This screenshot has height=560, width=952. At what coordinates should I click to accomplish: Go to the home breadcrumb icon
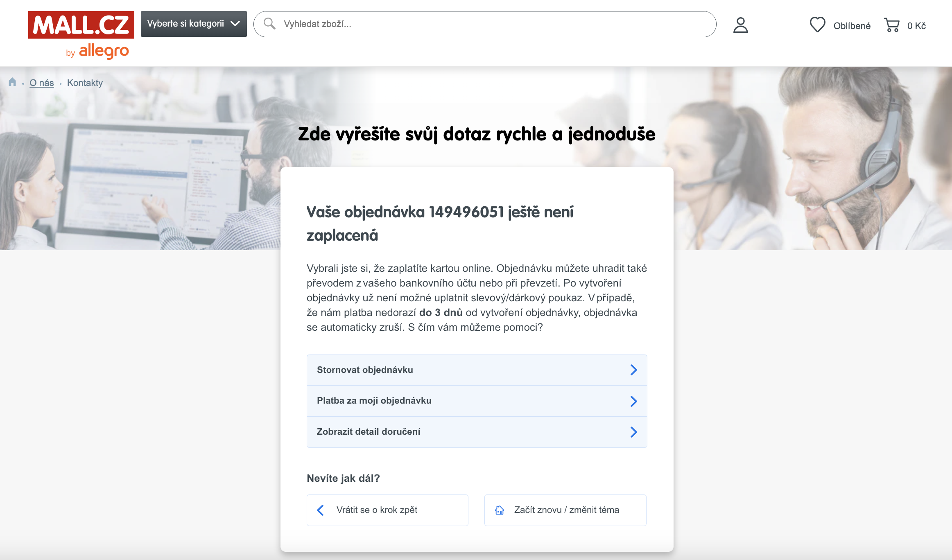[12, 82]
